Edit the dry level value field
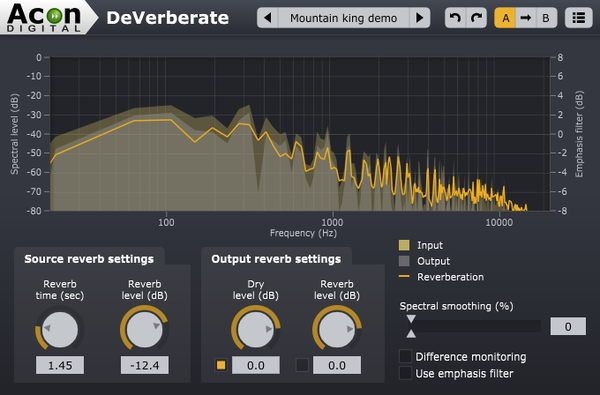The height and width of the screenshot is (395, 600). click(256, 365)
